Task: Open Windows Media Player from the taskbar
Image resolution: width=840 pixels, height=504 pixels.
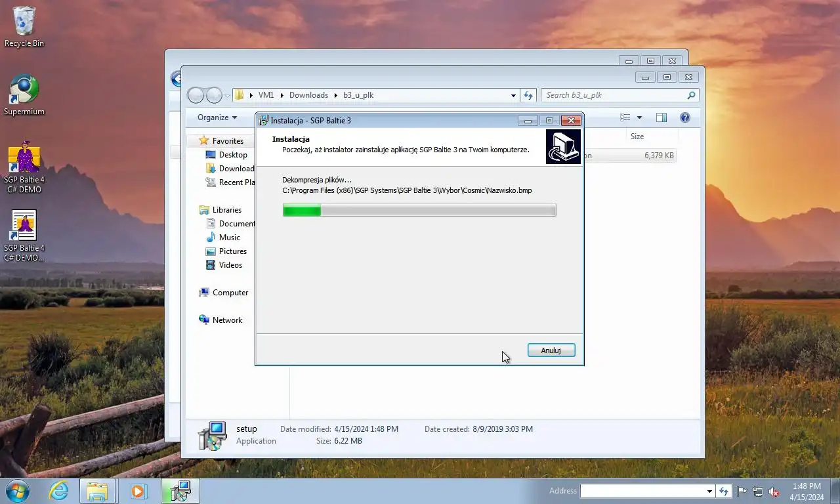Action: [138, 491]
